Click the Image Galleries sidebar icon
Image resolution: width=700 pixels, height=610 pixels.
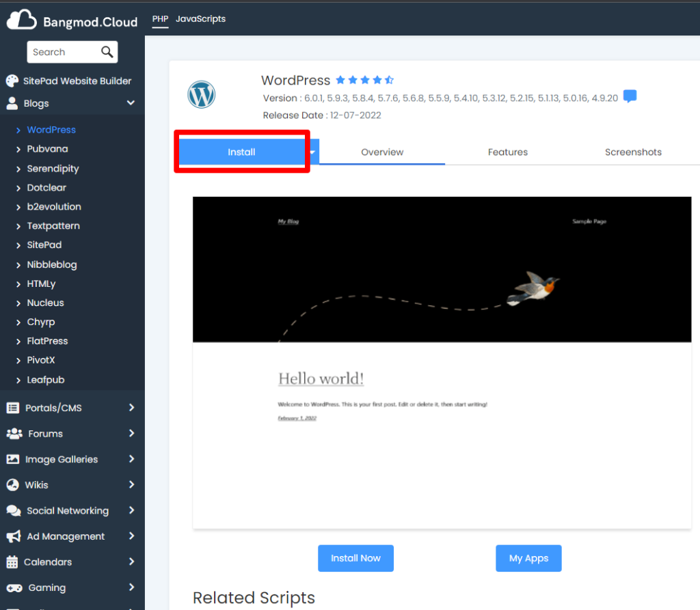(x=13, y=459)
